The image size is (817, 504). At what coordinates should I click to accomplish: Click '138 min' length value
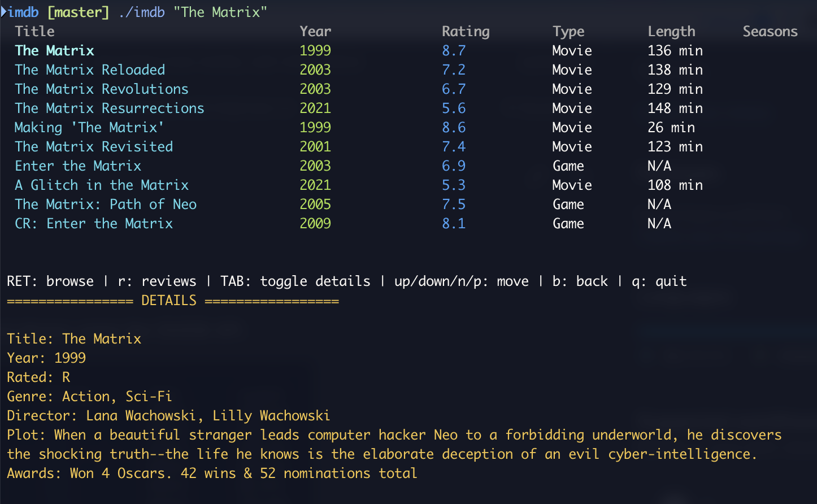coord(675,69)
